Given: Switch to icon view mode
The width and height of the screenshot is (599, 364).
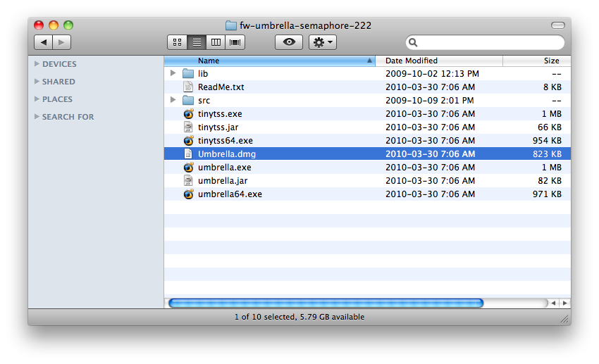Looking at the screenshot, I should click(178, 42).
